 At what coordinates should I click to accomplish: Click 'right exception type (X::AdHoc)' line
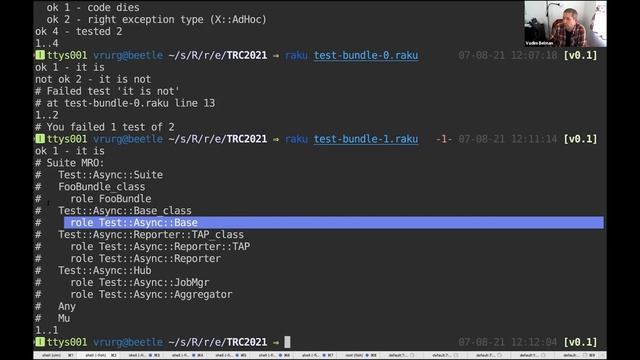(x=156, y=19)
